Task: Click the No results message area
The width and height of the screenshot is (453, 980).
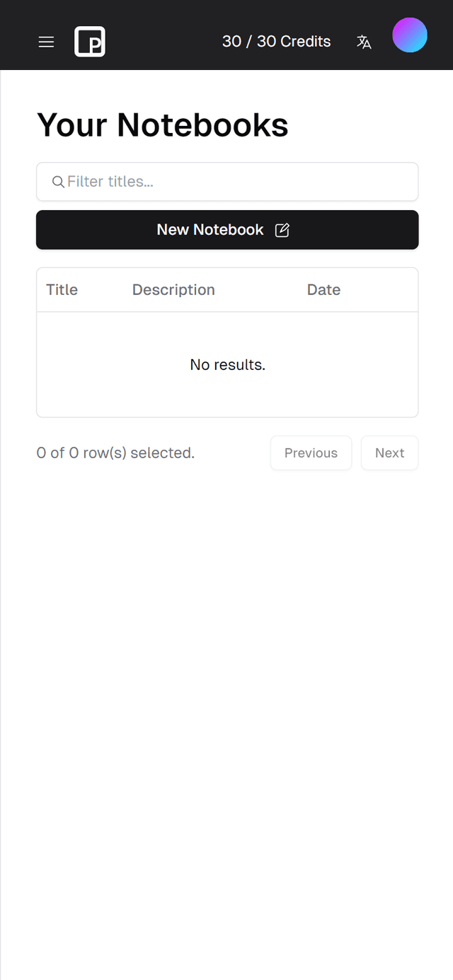Action: (x=227, y=364)
